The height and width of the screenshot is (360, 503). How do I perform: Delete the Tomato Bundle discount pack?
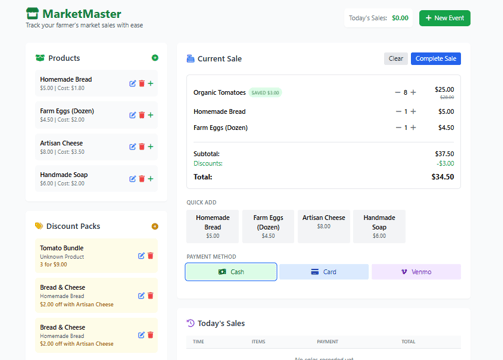pos(150,256)
